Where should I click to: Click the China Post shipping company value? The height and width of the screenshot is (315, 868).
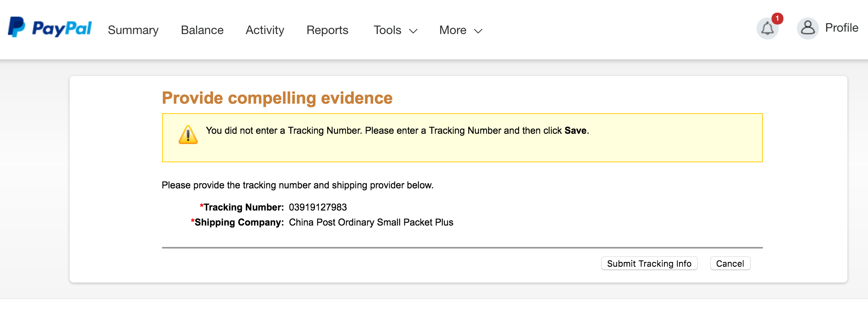[x=371, y=222]
